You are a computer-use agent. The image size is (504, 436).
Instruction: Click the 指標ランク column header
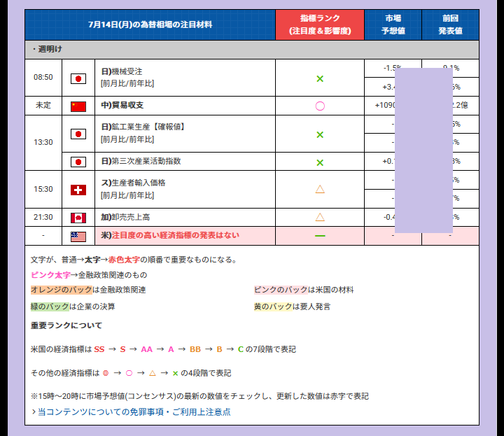click(x=320, y=24)
